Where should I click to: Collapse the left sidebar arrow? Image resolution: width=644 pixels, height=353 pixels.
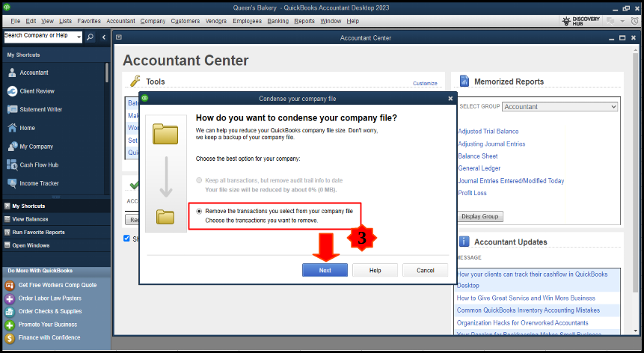(104, 37)
